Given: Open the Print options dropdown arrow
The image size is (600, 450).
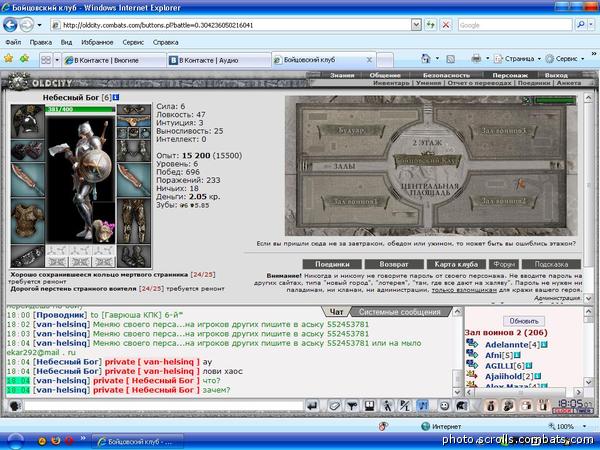Looking at the screenshot, I should pyautogui.click(x=488, y=59).
